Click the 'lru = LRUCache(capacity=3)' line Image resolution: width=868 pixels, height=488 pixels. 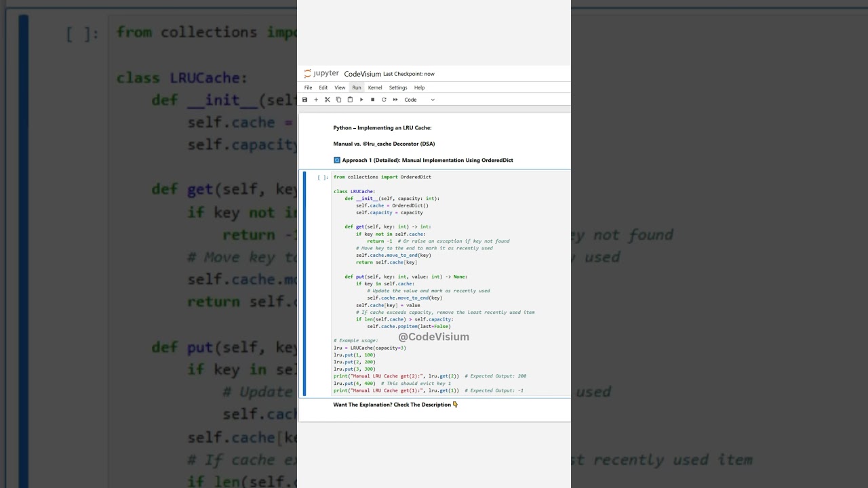pos(370,348)
